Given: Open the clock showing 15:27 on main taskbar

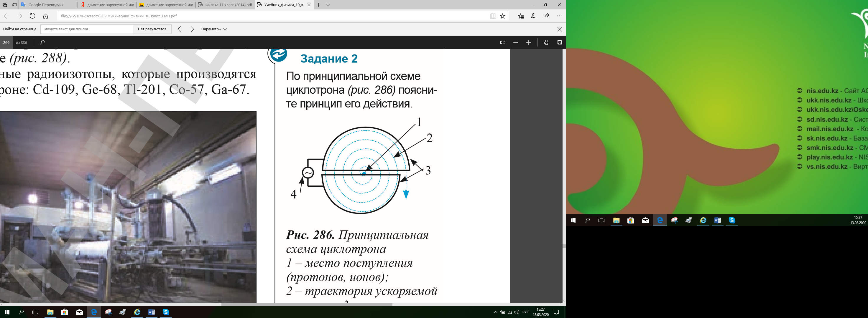Looking at the screenshot, I should [540, 312].
